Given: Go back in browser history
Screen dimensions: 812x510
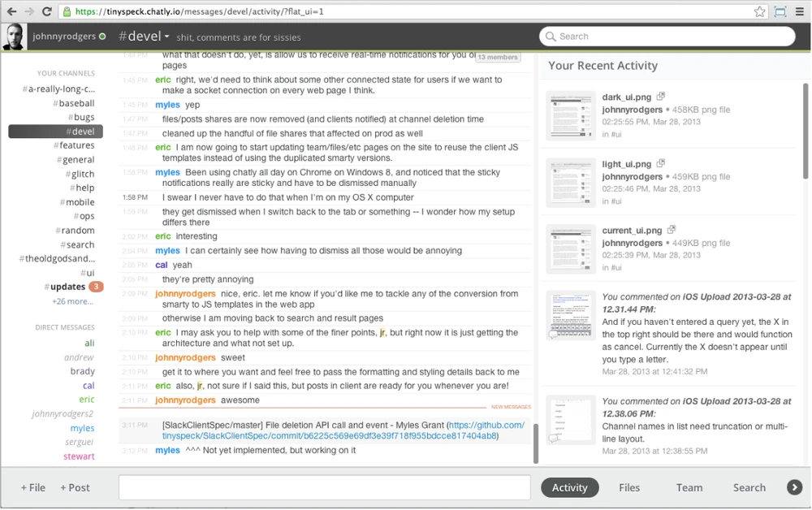Looking at the screenshot, I should click(x=11, y=11).
